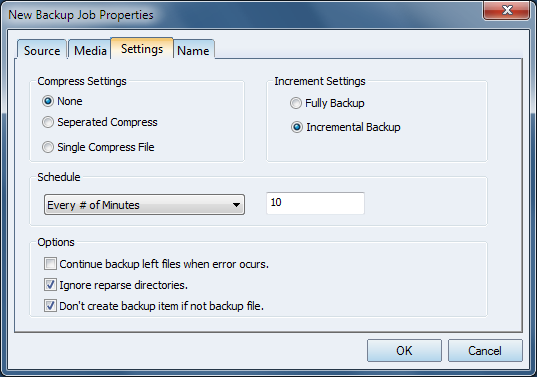Viewport: 537px width, 377px height.
Task: Enable Continue backup left files checkbox
Action: 50,264
